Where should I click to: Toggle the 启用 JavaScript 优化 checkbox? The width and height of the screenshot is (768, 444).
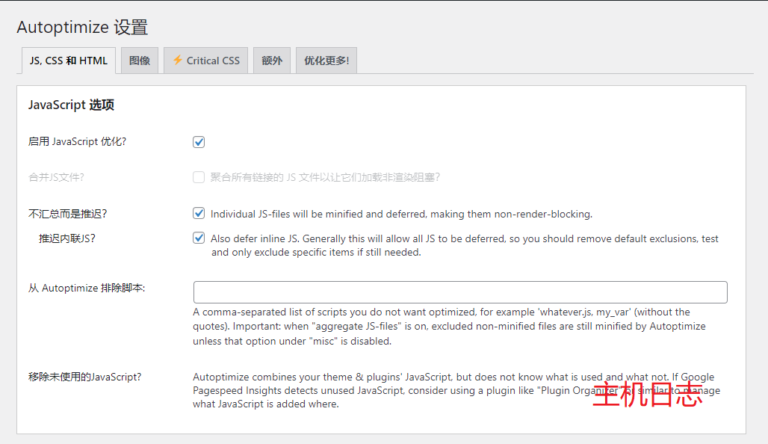pyautogui.click(x=198, y=142)
